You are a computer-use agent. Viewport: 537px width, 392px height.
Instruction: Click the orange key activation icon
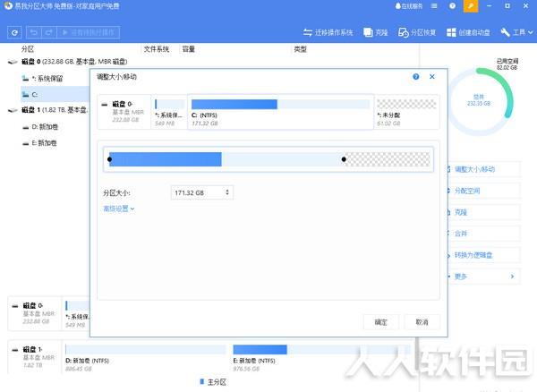[x=471, y=6]
